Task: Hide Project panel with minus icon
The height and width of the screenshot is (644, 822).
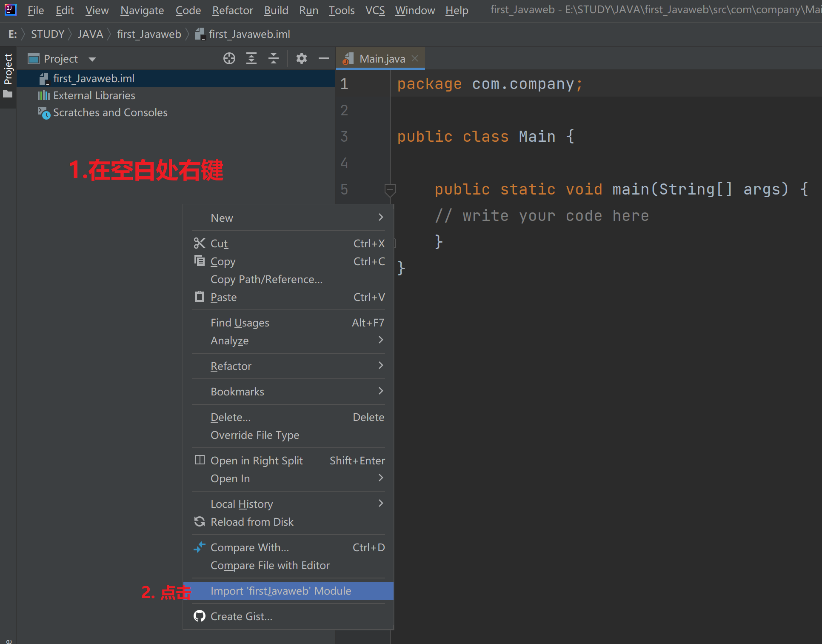Action: (323, 58)
